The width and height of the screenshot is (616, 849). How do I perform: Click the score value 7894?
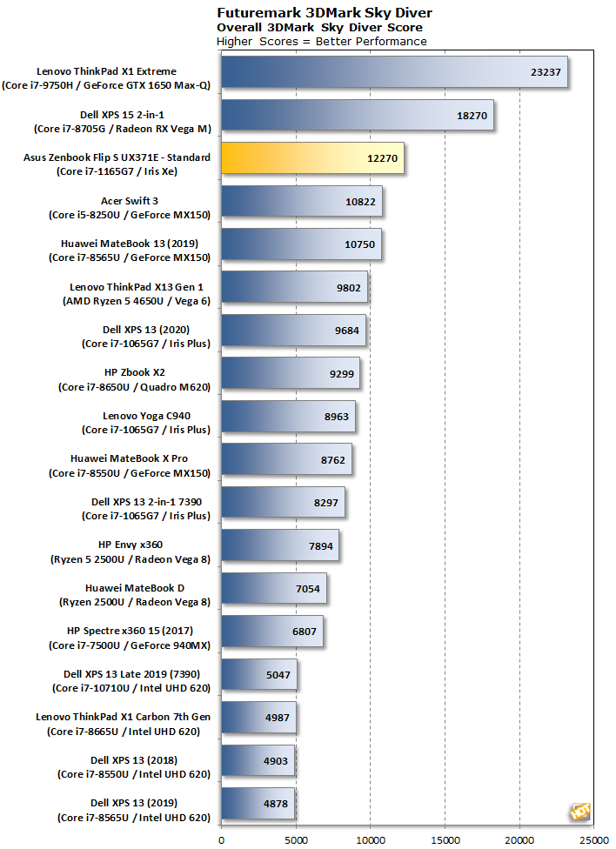321,545
